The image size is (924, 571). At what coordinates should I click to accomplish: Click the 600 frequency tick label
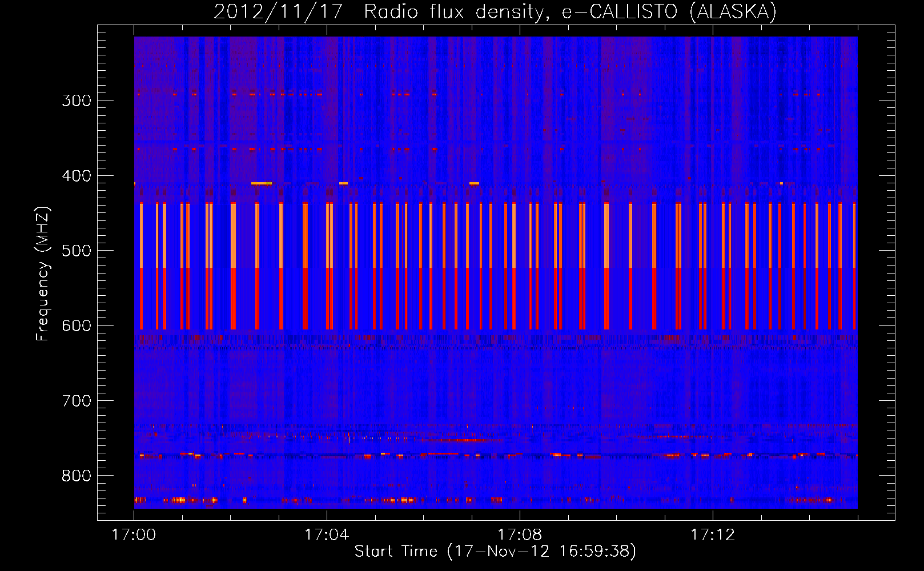click(77, 326)
